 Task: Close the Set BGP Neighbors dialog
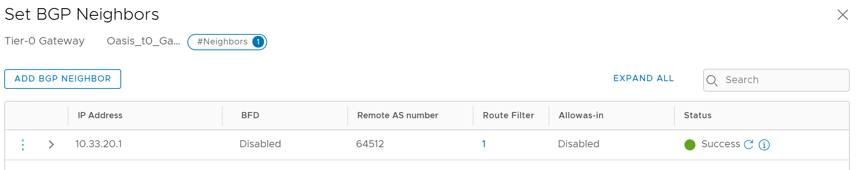click(842, 15)
